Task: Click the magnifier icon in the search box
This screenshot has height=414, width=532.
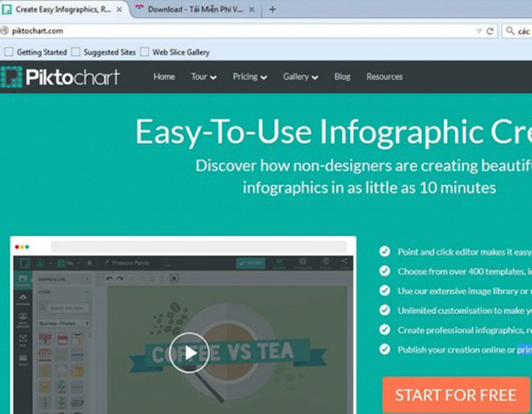Action: tap(510, 31)
